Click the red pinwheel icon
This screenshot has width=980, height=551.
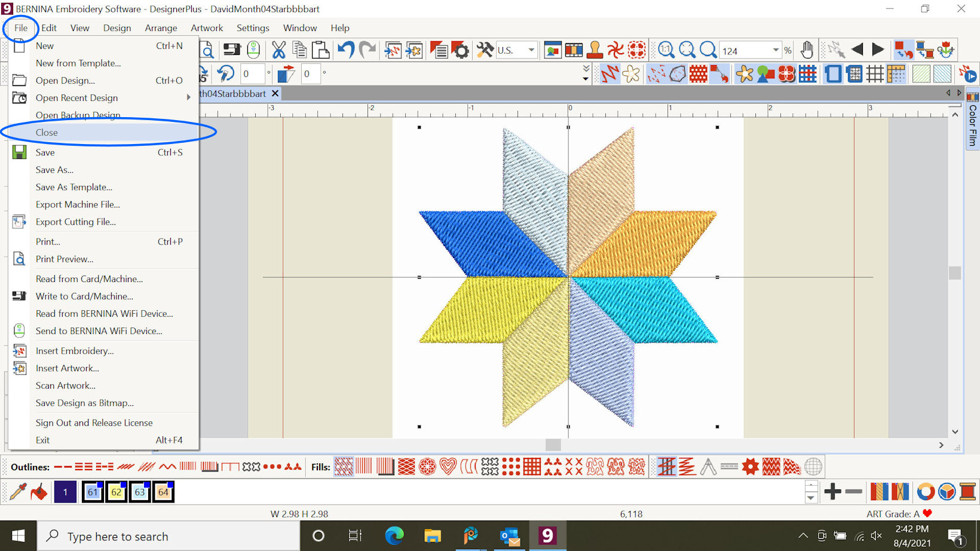point(615,50)
